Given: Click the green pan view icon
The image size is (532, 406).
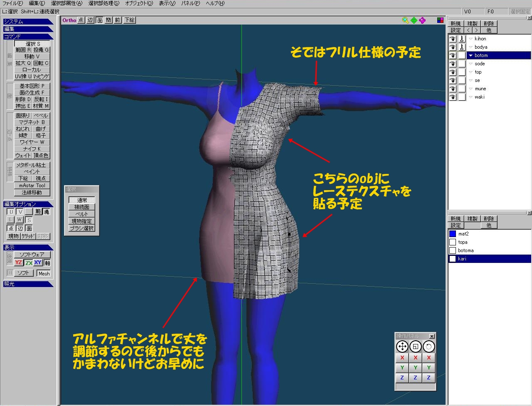Looking at the screenshot, I should coord(414,20).
